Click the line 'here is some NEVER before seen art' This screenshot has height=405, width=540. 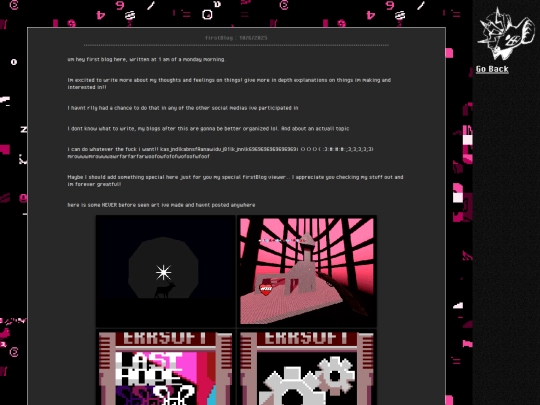[161, 205]
